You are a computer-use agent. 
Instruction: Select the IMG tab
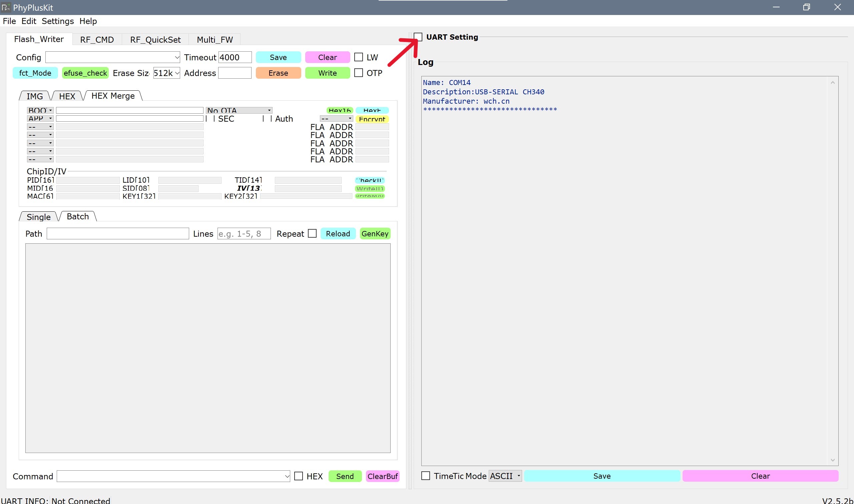(35, 96)
